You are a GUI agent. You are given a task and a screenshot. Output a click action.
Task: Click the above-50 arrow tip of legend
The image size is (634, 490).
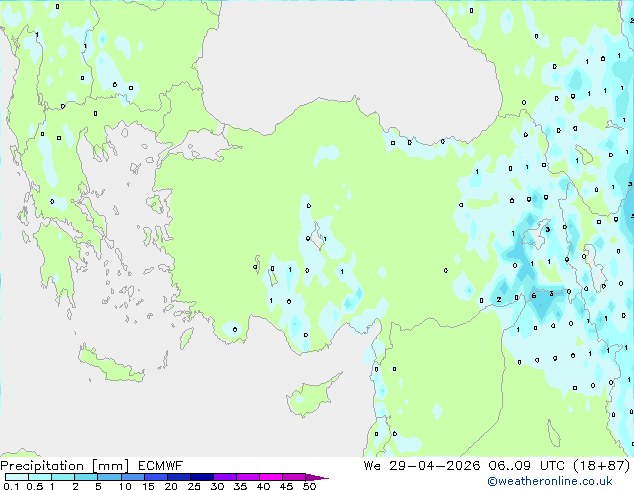click(317, 477)
